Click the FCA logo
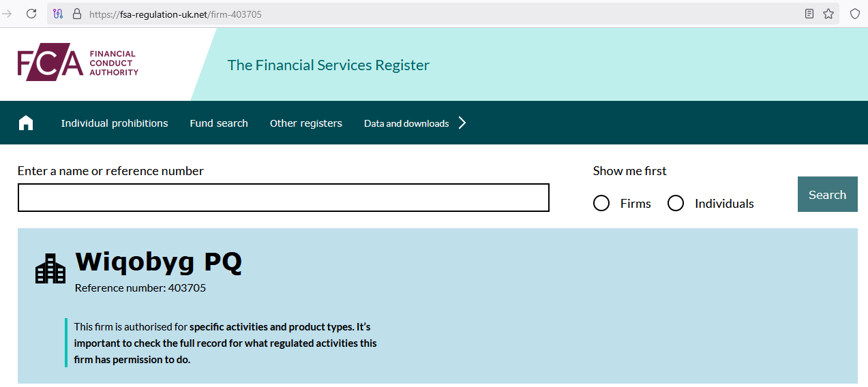868x387 pixels. coord(78,65)
